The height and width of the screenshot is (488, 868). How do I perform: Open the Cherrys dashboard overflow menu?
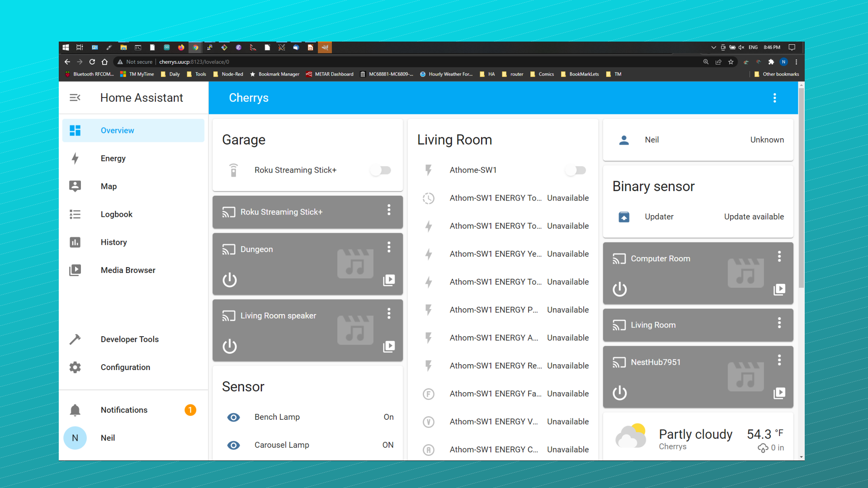click(x=774, y=98)
